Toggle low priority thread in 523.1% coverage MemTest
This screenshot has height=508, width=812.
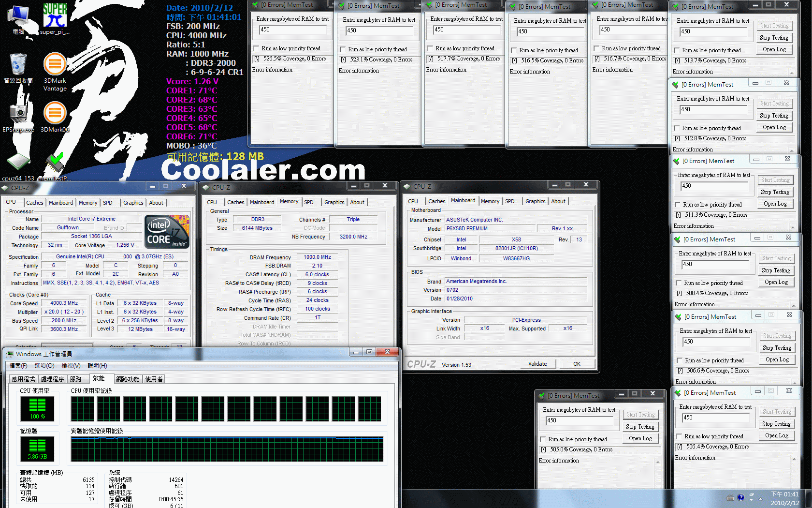343,50
